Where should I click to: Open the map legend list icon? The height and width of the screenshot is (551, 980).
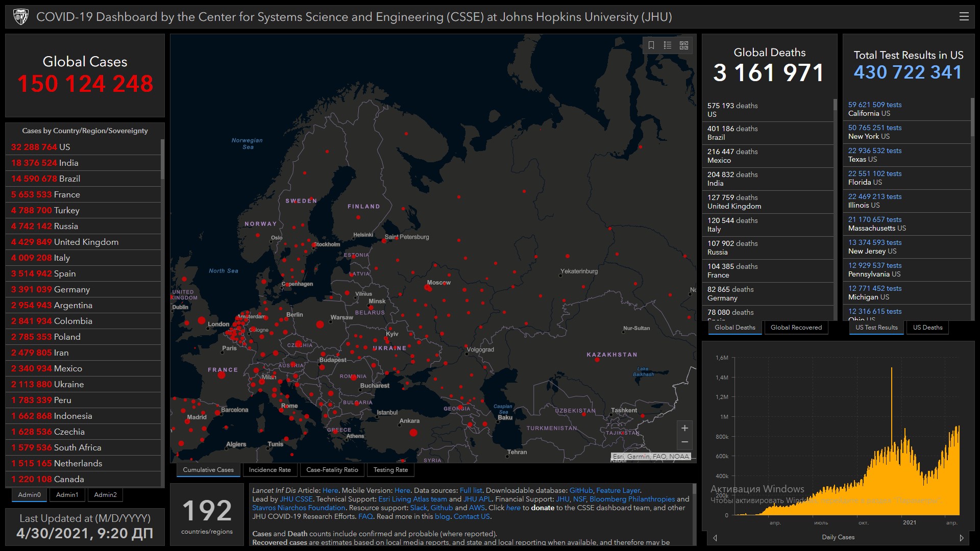coord(668,45)
